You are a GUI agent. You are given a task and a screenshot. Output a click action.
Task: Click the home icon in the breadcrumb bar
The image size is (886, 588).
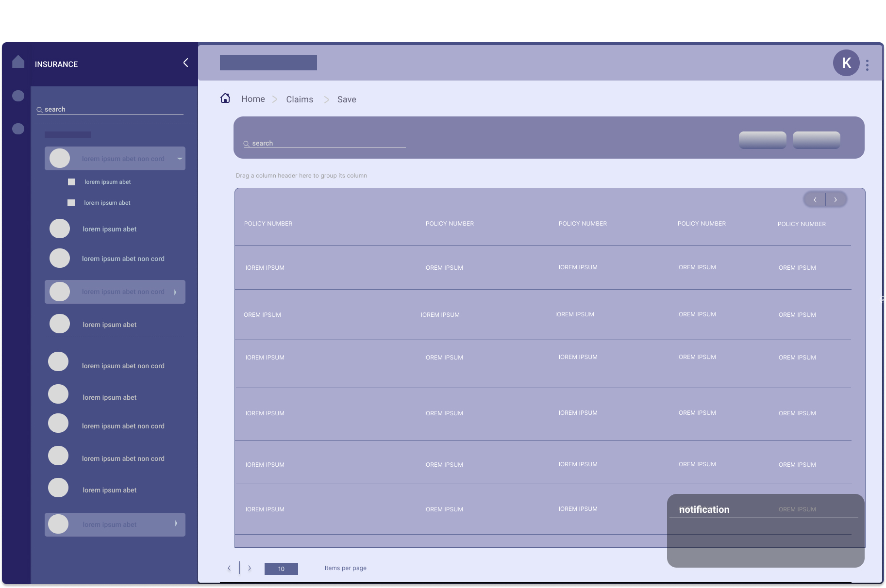pyautogui.click(x=225, y=98)
